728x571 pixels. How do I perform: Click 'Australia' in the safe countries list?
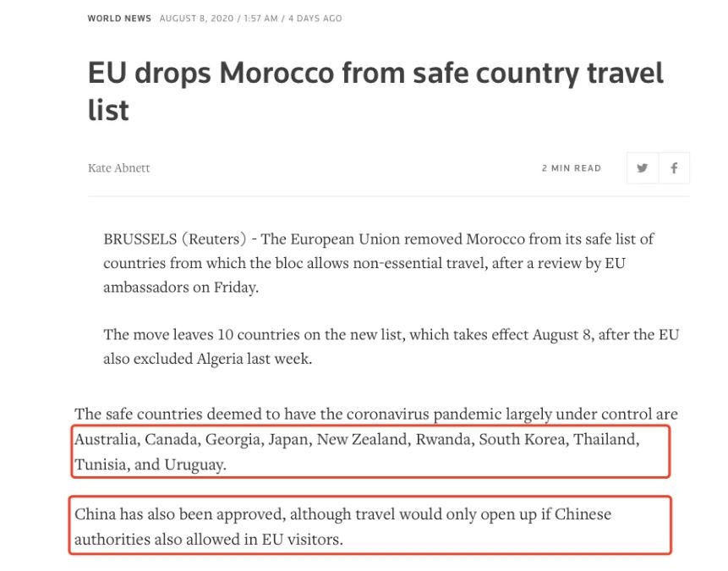click(107, 440)
